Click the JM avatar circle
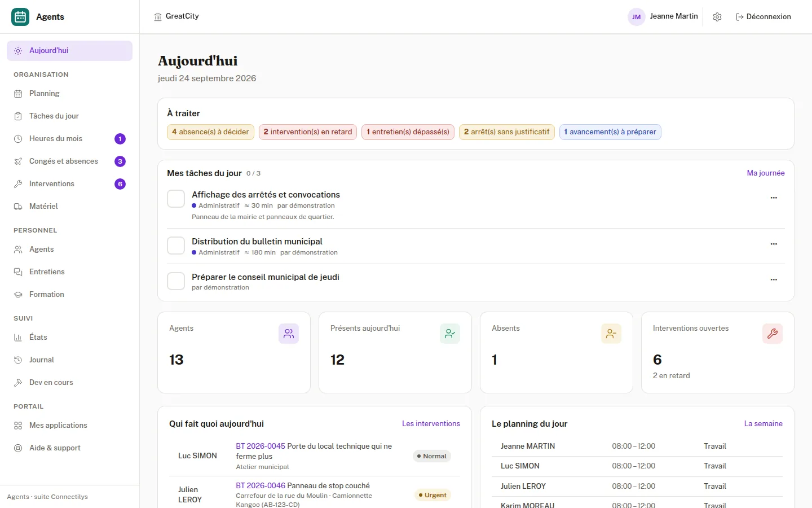The width and height of the screenshot is (812, 508). pyautogui.click(x=637, y=17)
